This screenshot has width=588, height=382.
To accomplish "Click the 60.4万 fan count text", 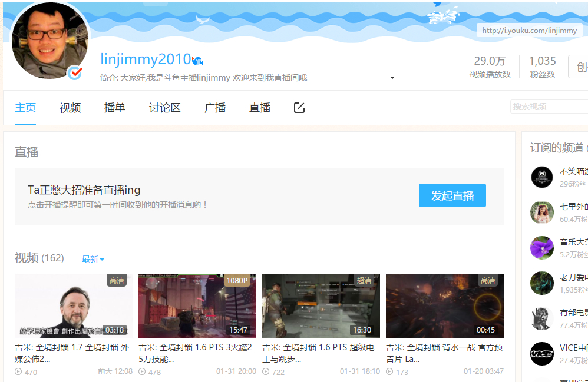I will [574, 219].
